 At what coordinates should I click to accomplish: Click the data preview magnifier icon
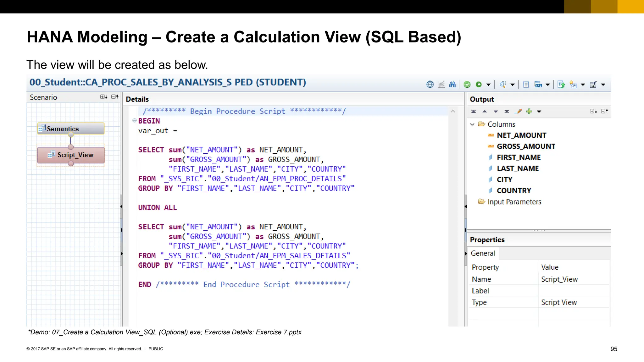point(502,85)
